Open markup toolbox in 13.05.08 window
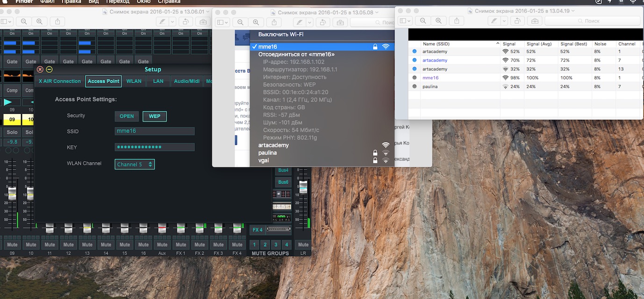This screenshot has height=299, width=644. click(340, 22)
